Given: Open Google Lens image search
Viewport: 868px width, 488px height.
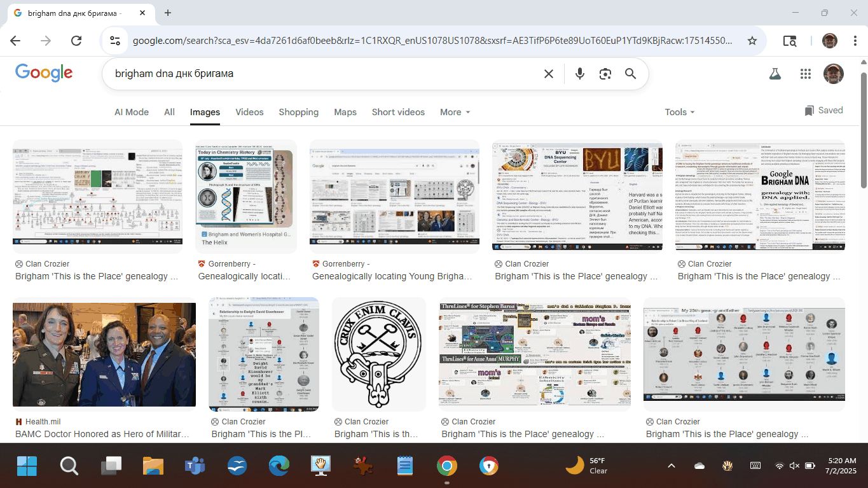Looking at the screenshot, I should tap(605, 74).
